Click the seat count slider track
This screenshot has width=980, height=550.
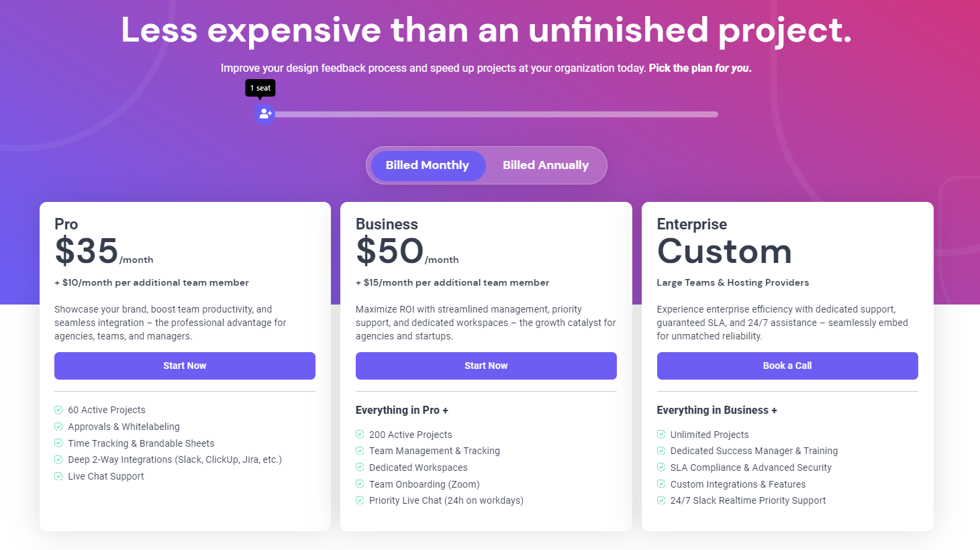497,114
